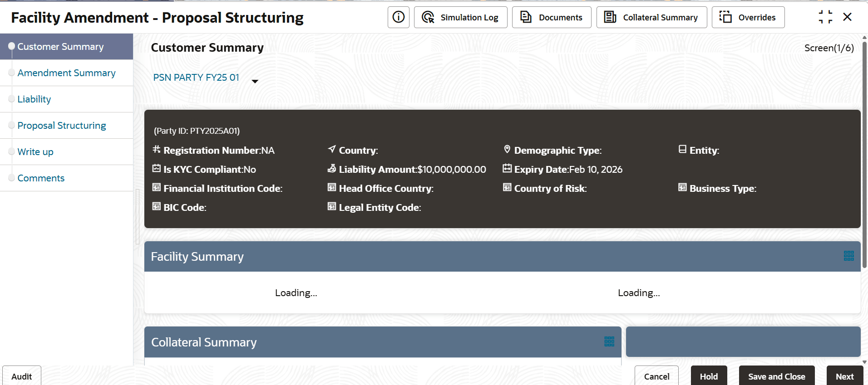Viewport: 868px width, 385px height.
Task: Go to Proposal Structuring step
Action: coord(66,125)
